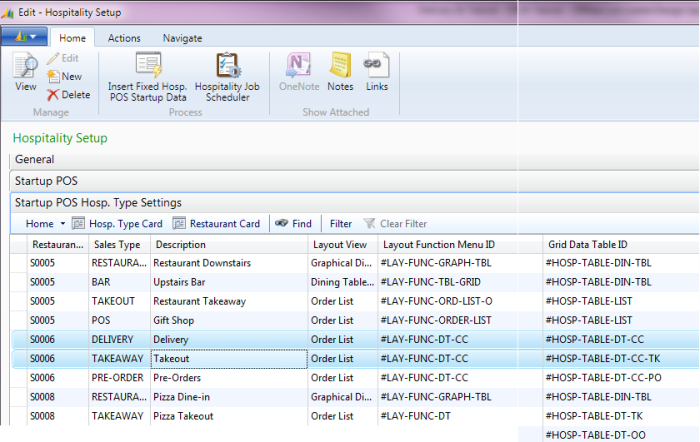Open the Links attachment icon
700x442 pixels.
(x=376, y=72)
